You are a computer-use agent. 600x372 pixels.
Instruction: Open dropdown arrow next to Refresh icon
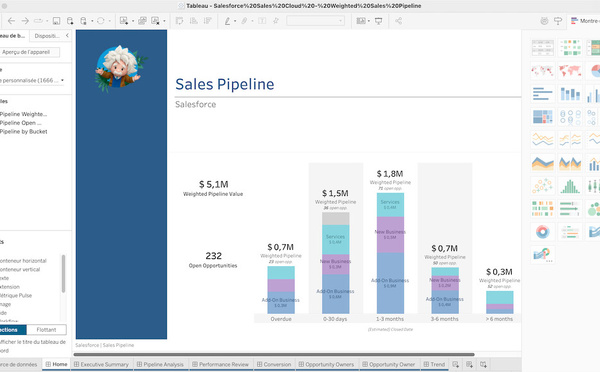[x=109, y=21]
